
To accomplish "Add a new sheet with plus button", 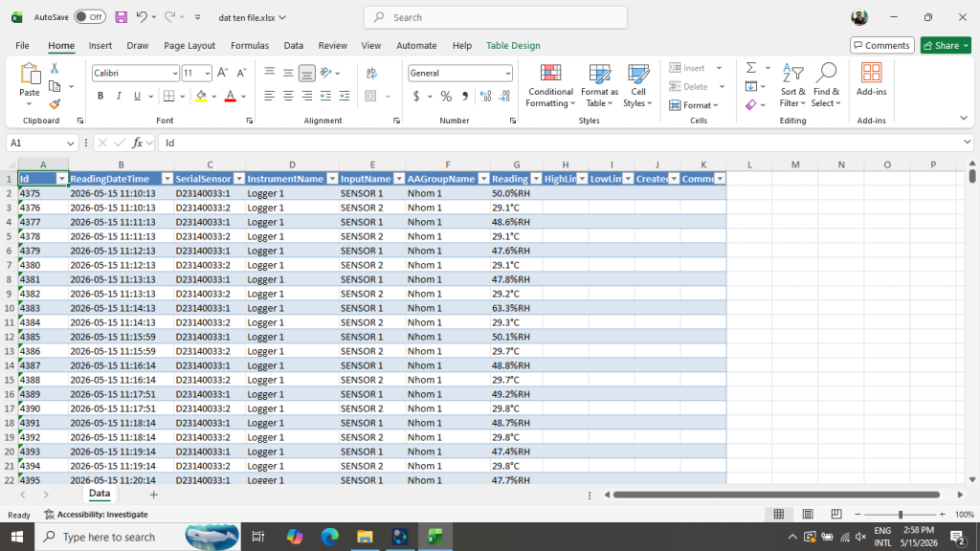I will pyautogui.click(x=153, y=495).
